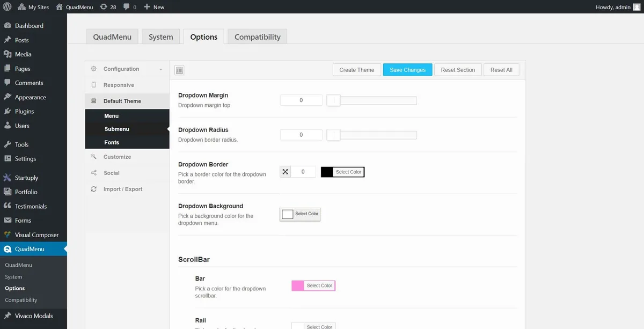This screenshot has height=329, width=644.
Task: Click the Dropdown Border all-sides icon
Action: pyautogui.click(x=286, y=172)
